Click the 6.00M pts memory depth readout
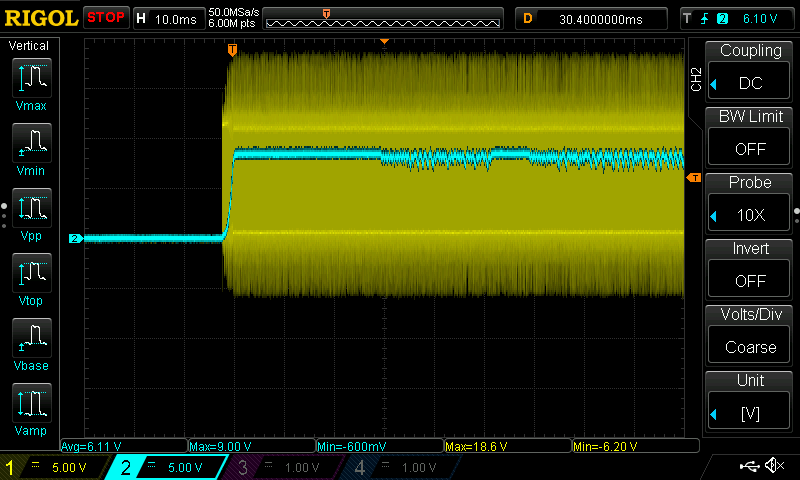The width and height of the screenshot is (800, 480). point(232,23)
